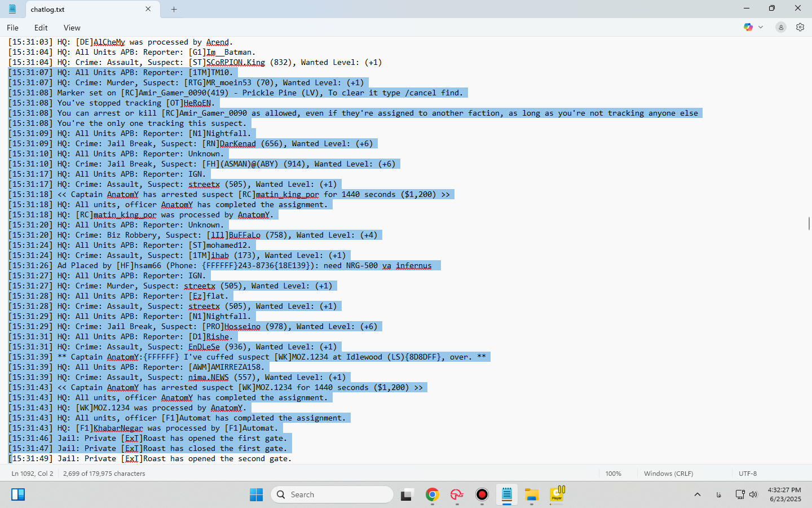This screenshot has height=508, width=812.
Task: Click the Murder suspect MR_moein53 line
Action: click(x=186, y=83)
